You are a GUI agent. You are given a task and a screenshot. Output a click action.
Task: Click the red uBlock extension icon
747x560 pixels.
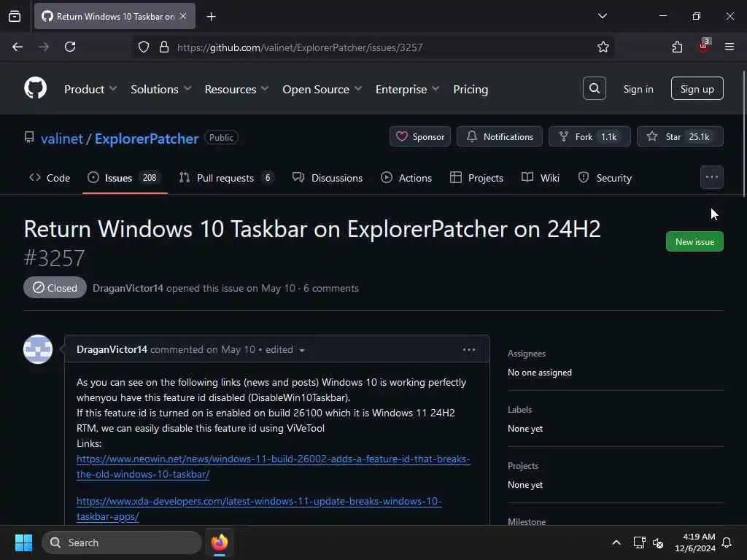(704, 46)
